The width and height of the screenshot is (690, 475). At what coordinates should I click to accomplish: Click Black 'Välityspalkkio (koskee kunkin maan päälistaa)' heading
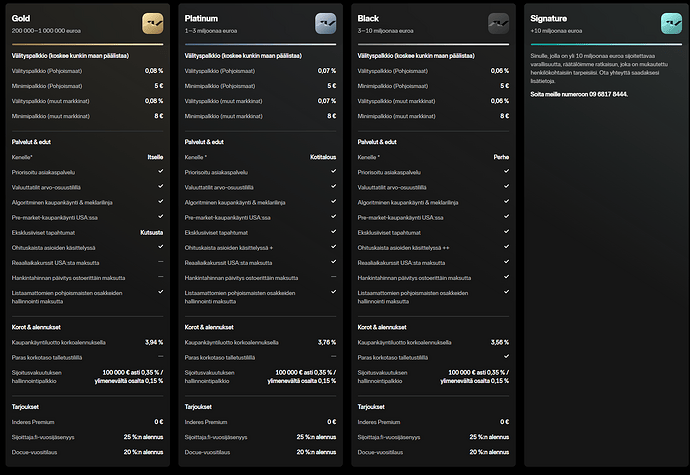(416, 56)
